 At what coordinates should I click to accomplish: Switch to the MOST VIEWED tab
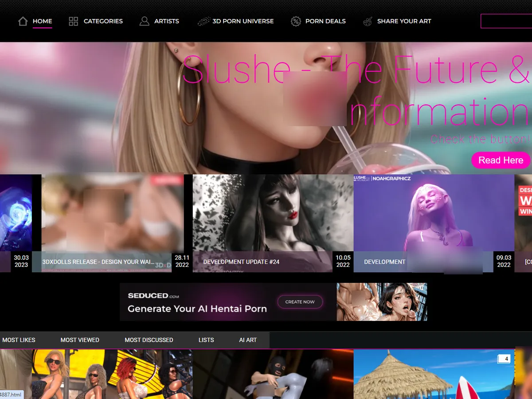click(80, 340)
